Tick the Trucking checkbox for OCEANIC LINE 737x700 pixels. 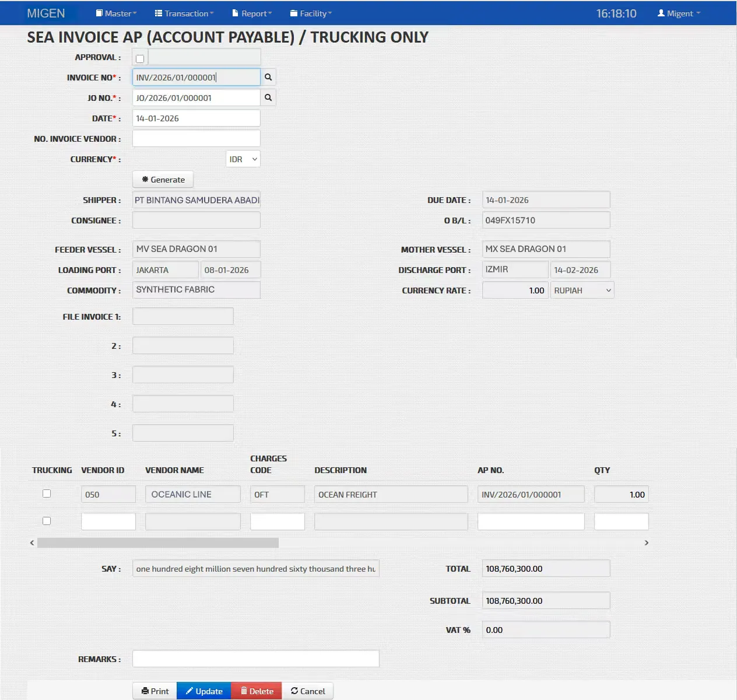click(x=47, y=494)
